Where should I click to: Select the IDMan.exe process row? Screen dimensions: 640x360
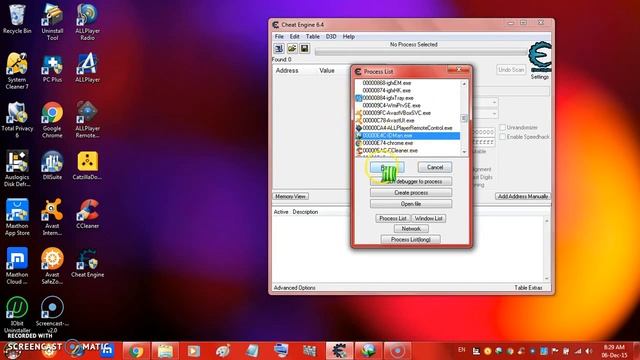408,136
